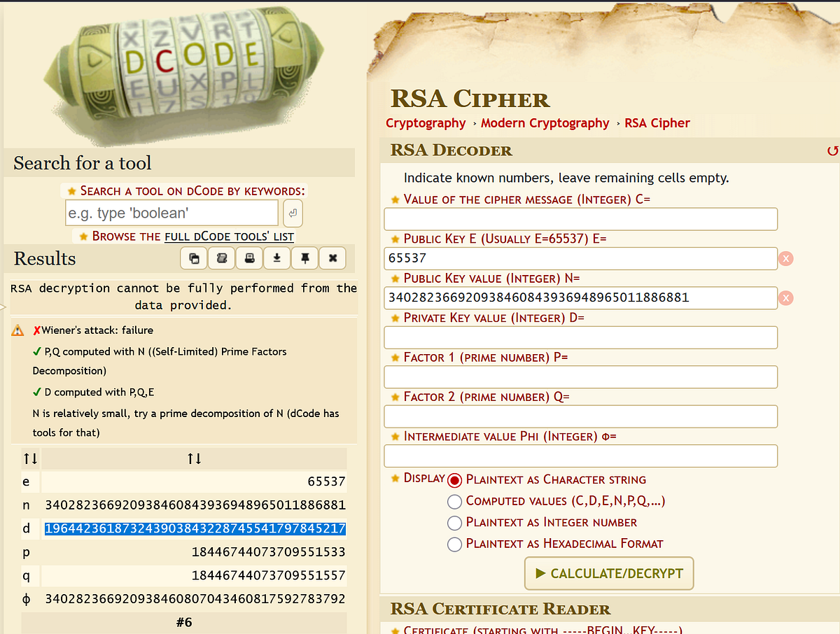Click the Factor 1 P input

point(581,376)
